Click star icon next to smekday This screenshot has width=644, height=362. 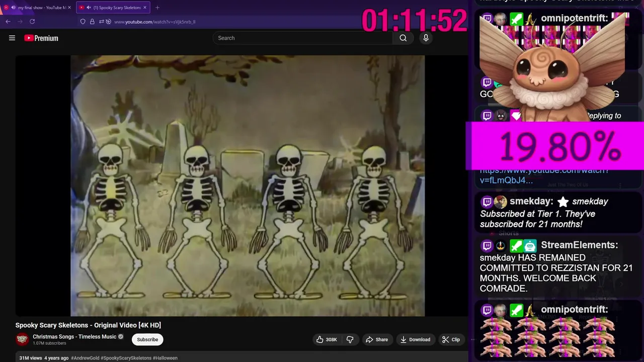click(563, 202)
